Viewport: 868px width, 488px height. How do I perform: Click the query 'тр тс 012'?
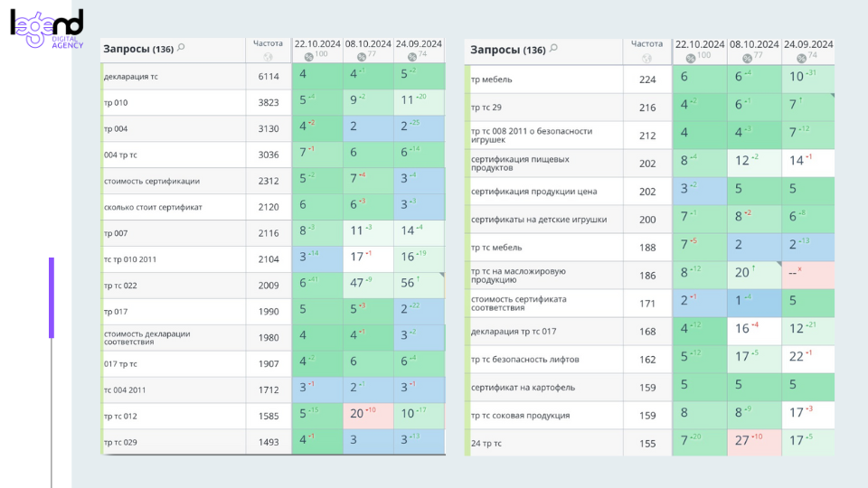pyautogui.click(x=120, y=416)
